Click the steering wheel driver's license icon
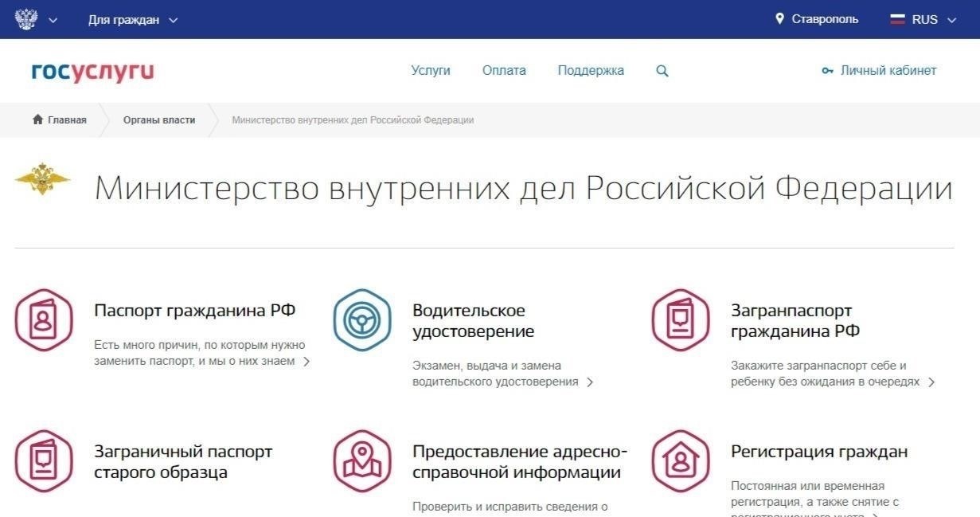Viewport: 980px width, 517px height. coord(362,319)
